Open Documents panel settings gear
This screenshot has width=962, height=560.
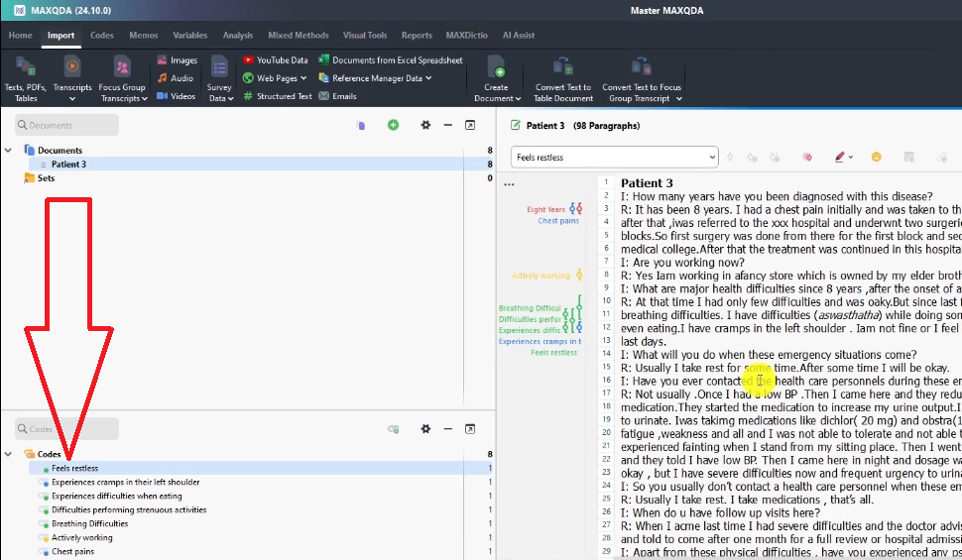pyautogui.click(x=425, y=125)
